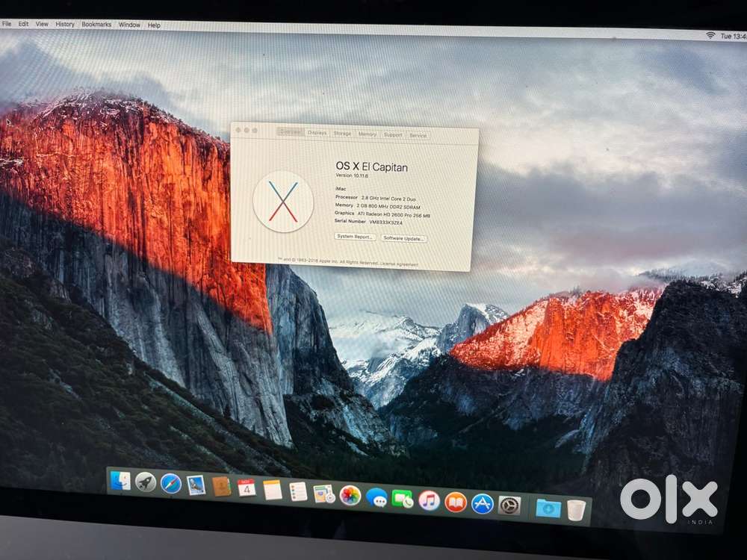View the Displays tab
This screenshot has height=560, width=747.
[x=317, y=134]
